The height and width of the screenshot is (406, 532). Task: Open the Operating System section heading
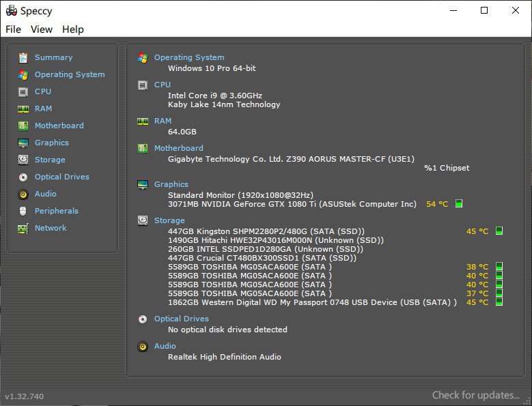pos(189,58)
